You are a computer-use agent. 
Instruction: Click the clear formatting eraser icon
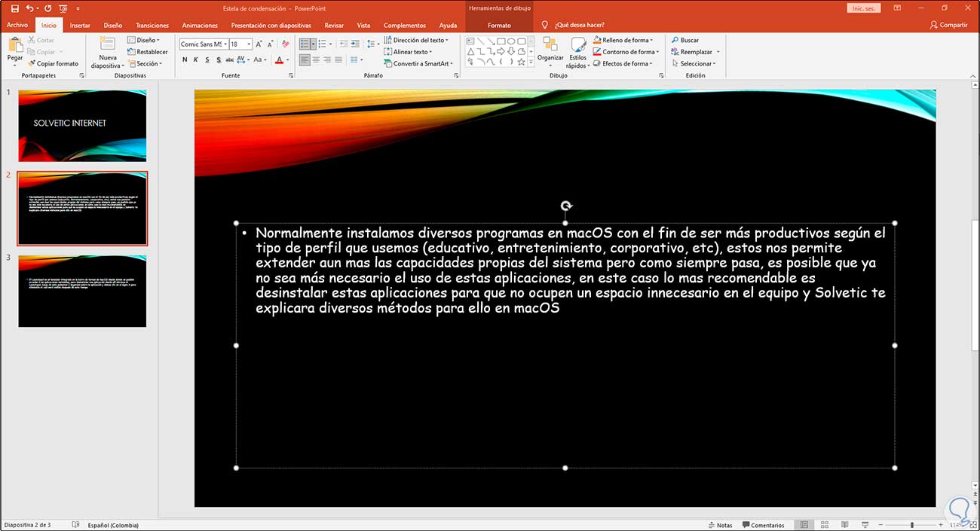coord(286,44)
